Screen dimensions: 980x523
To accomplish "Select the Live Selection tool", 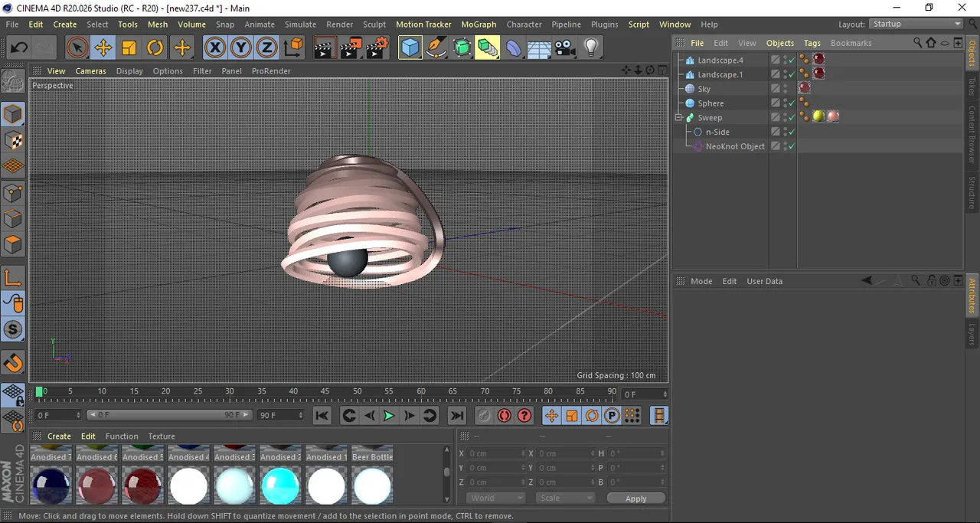I will point(77,48).
